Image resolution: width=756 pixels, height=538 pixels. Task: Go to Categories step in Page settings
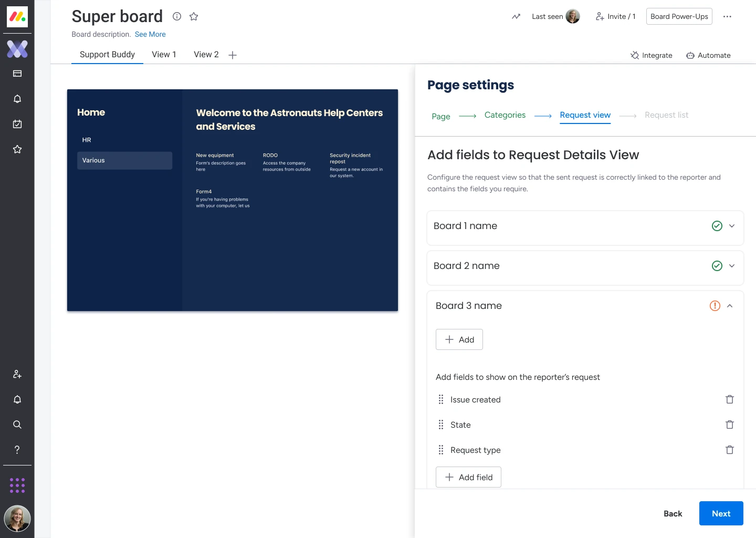pos(505,115)
